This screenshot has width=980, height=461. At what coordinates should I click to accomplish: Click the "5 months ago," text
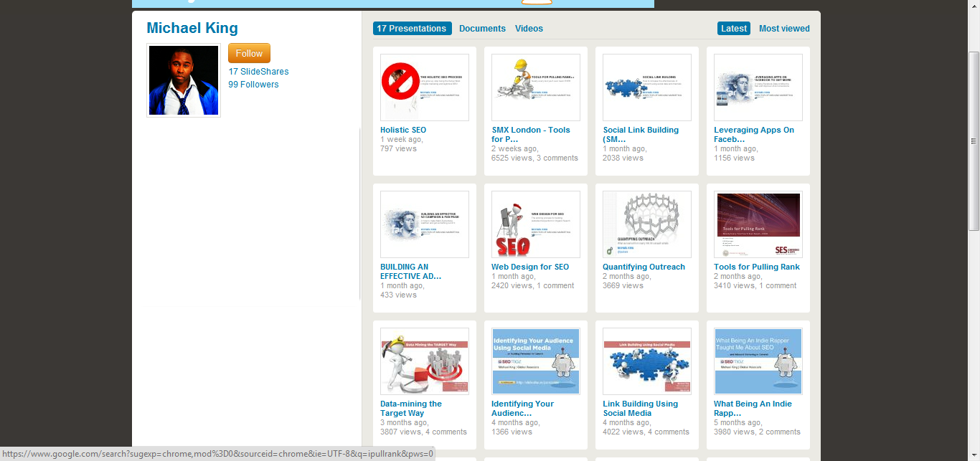tap(738, 423)
